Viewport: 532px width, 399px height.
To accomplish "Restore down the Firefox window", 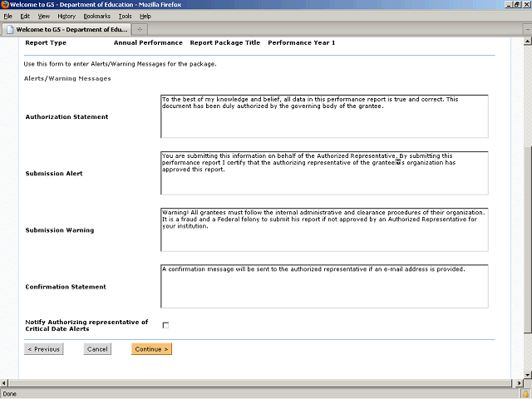I will pos(517,4).
